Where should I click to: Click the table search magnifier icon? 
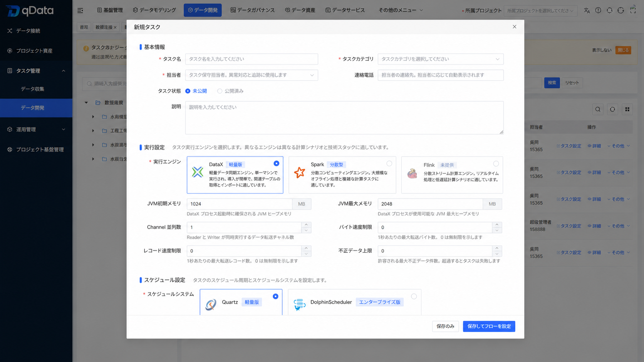598,110
